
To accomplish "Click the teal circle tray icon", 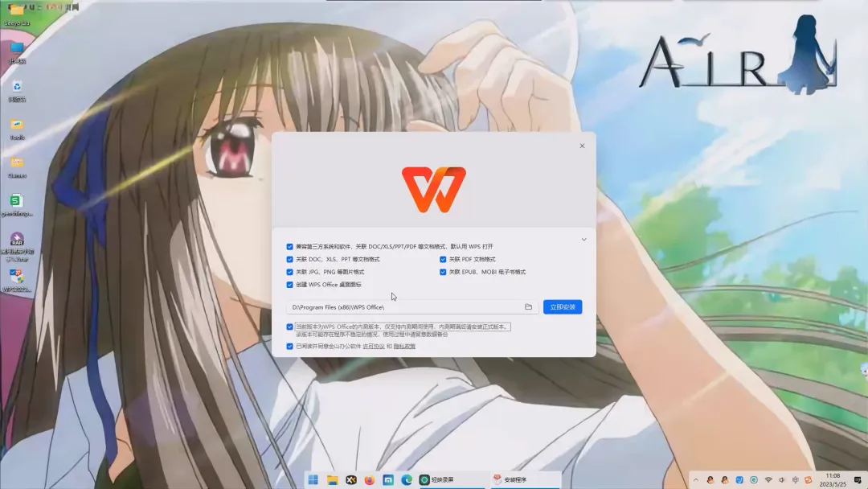I will pyautogui.click(x=754, y=480).
